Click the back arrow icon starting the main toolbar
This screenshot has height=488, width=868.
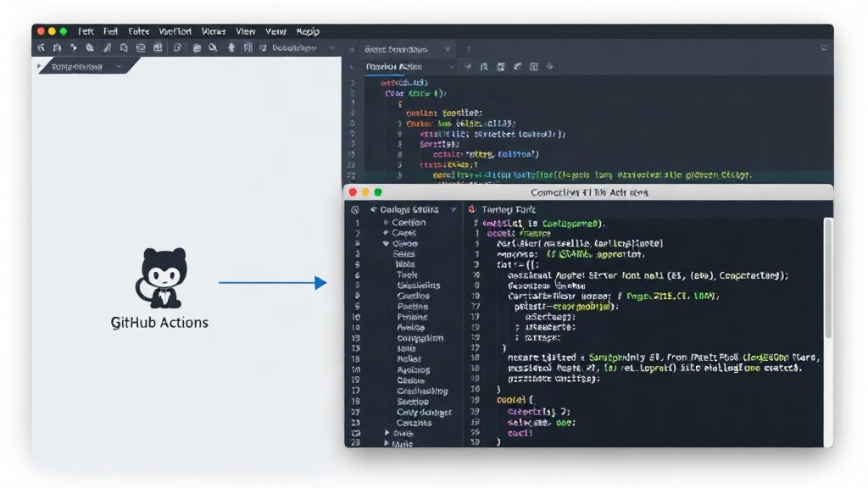click(41, 48)
